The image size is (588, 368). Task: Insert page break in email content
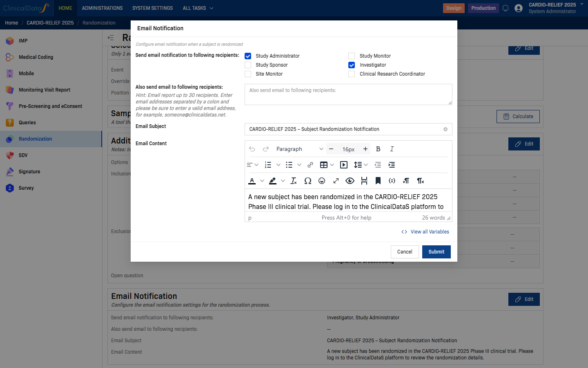coord(364,181)
